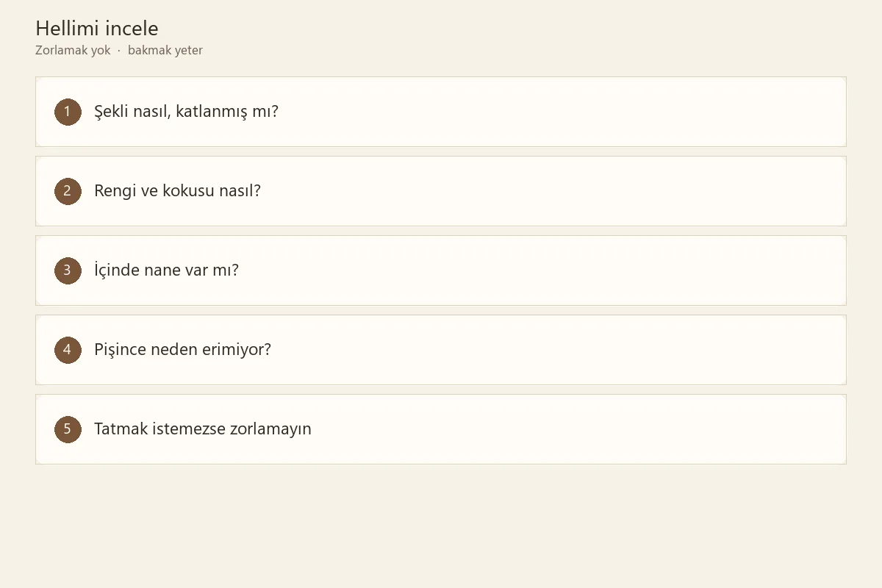The width and height of the screenshot is (882, 588).
Task: Click the "bakmak yeter" subtitle text
Action: coord(165,51)
